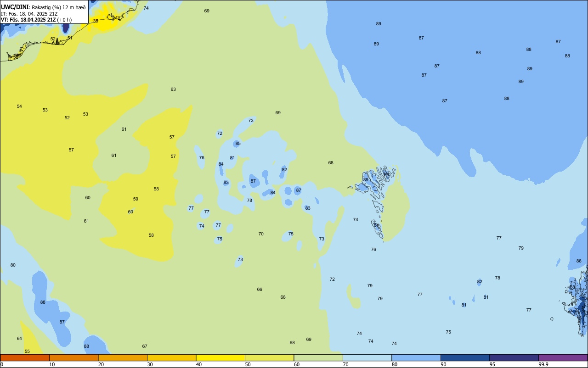The image size is (588, 368).
Task: Click the '90' legend tick label
Action: click(x=444, y=364)
